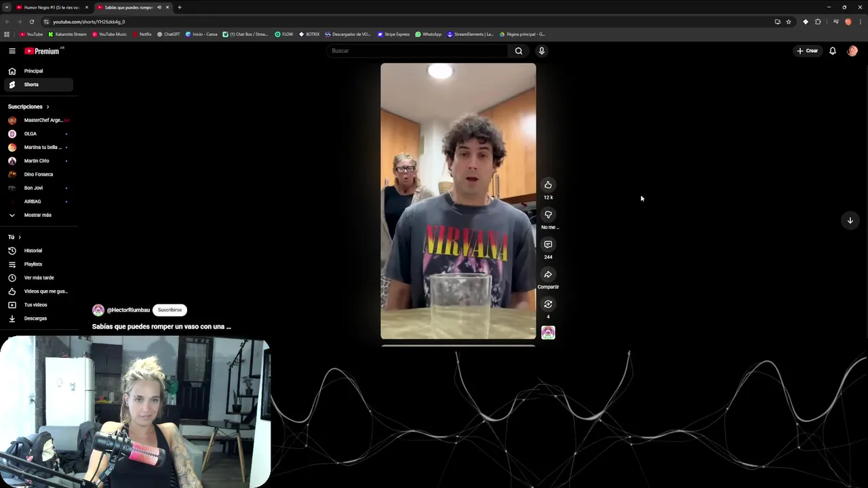Viewport: 868px width, 488px height.
Task: Open the short's sound thumbnail icon
Action: click(548, 332)
